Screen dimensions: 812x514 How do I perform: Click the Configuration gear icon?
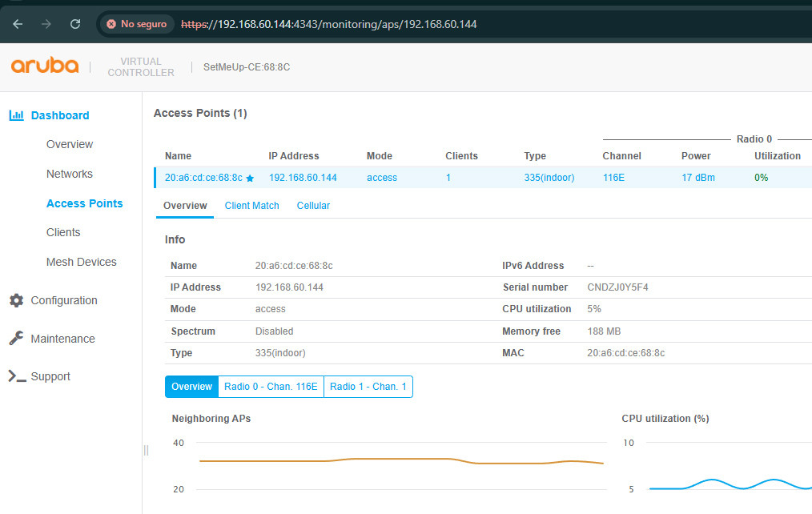pyautogui.click(x=16, y=300)
